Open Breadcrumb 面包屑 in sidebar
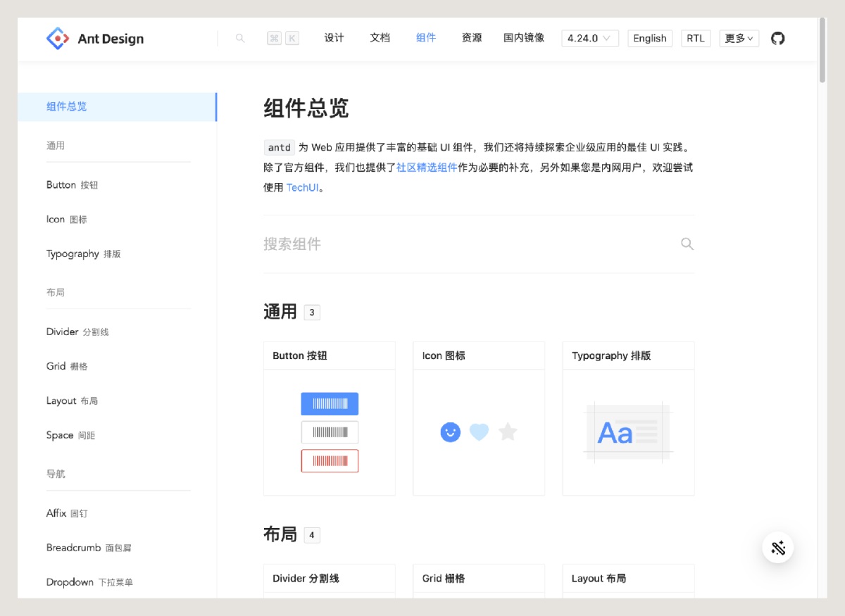The image size is (845, 616). click(89, 548)
